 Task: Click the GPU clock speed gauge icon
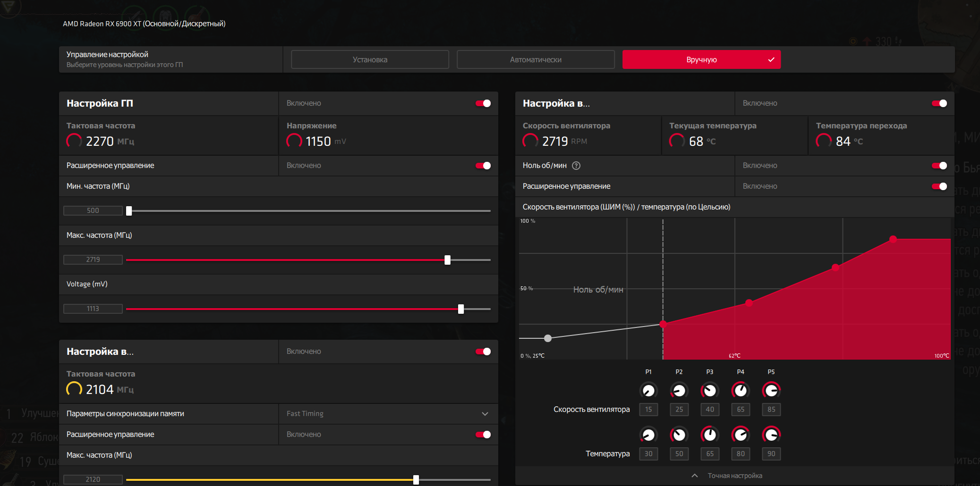tap(74, 141)
